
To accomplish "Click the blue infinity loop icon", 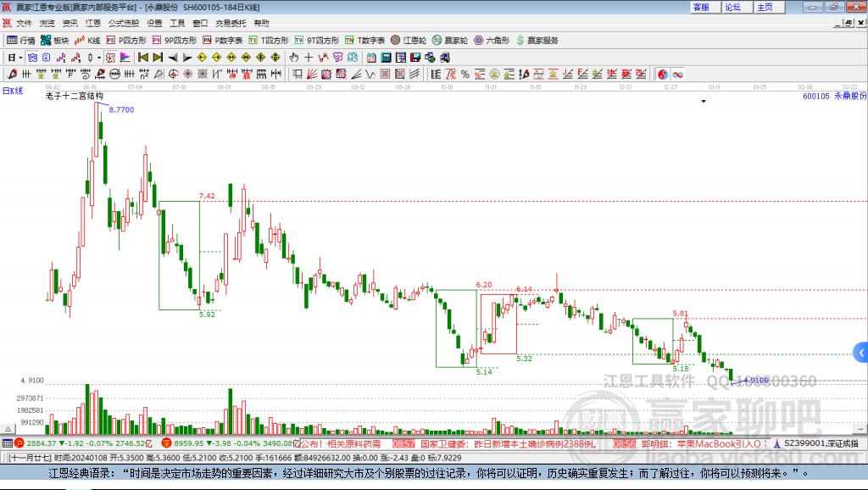I will (677, 75).
